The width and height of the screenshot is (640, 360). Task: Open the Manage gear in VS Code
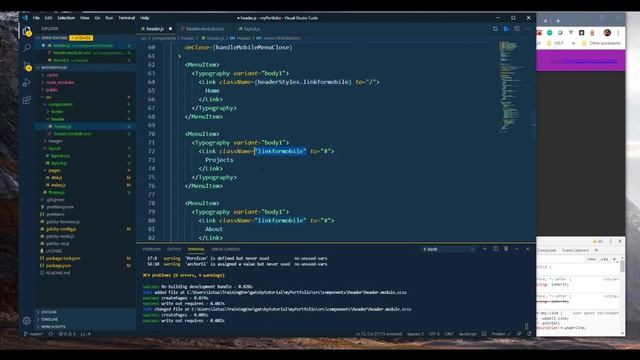click(27, 320)
